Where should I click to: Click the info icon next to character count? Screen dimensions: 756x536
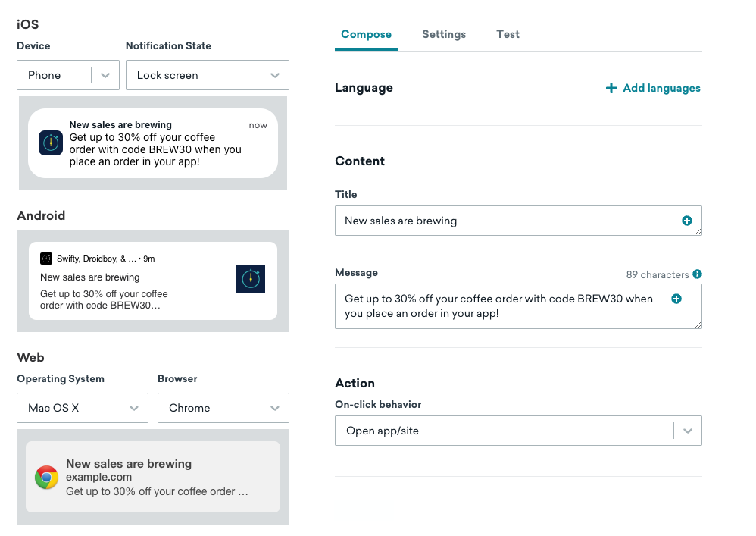(x=696, y=274)
